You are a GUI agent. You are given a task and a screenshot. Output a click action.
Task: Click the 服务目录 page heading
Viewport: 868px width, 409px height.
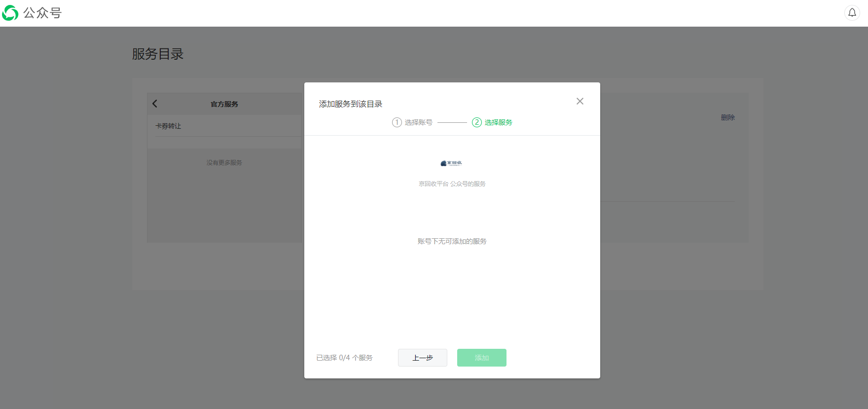pyautogui.click(x=158, y=54)
